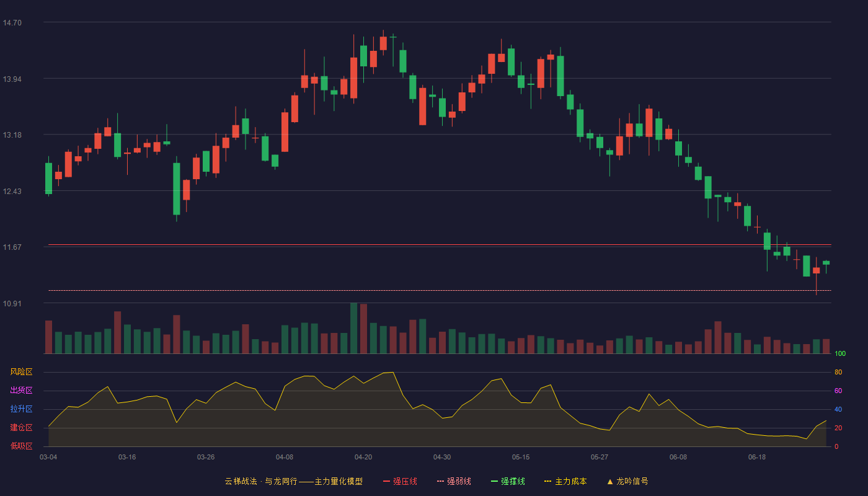Viewport: 868px width, 496px height.
Task: Click the 12.43 price axis label
Action: (12, 192)
